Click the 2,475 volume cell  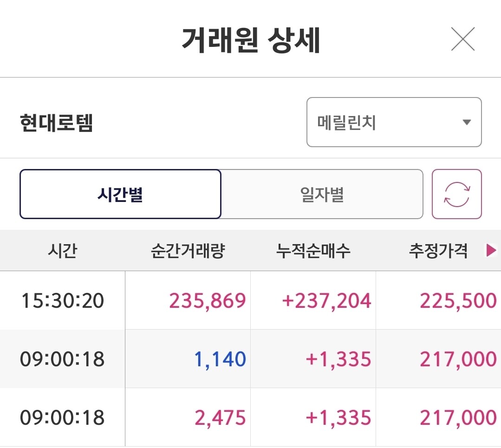tap(220, 418)
